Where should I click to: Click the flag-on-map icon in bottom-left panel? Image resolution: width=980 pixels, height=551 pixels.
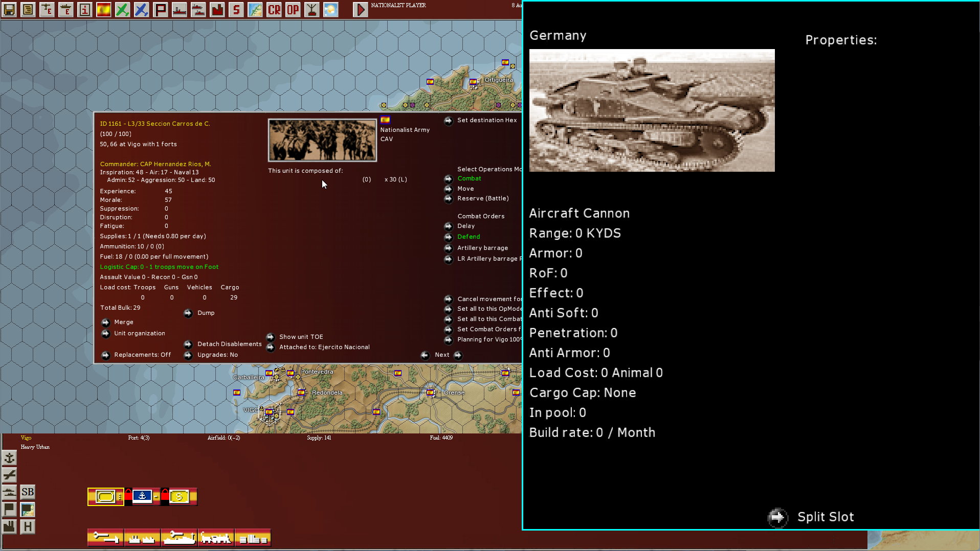point(28,510)
